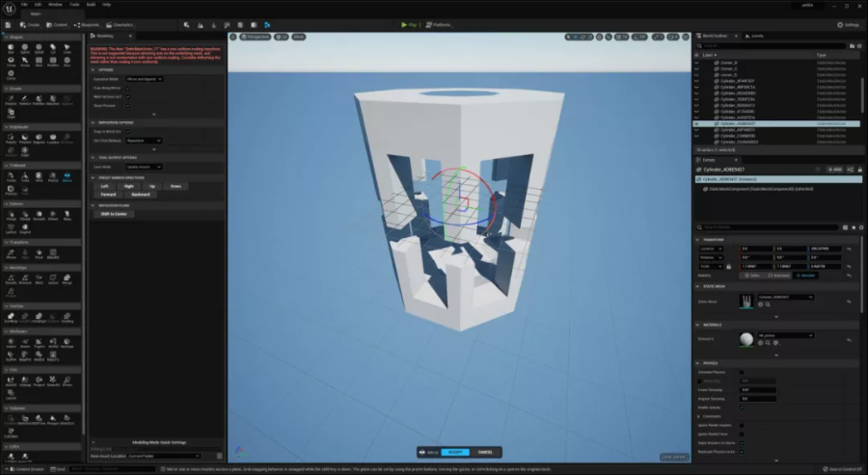Open the PolyDef polymodel tool

tap(25, 138)
